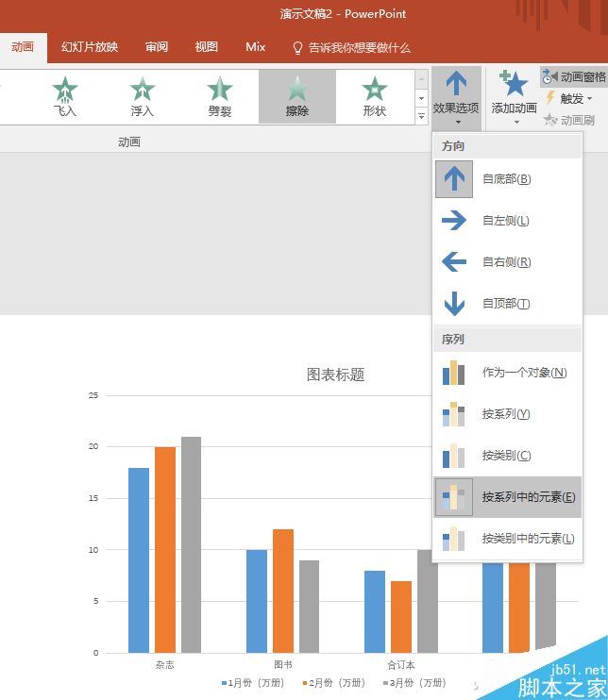
Task: Click the 1月份 (万册) legend entry
Action: click(x=253, y=683)
